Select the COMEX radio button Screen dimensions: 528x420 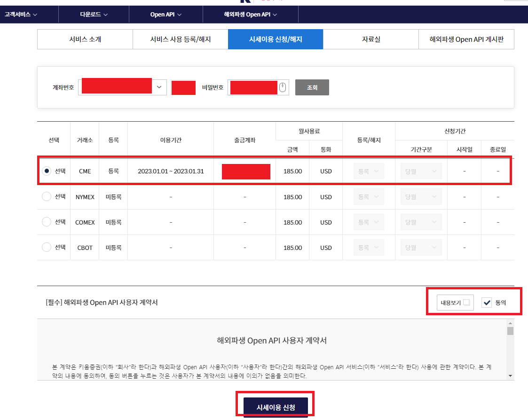(x=47, y=222)
